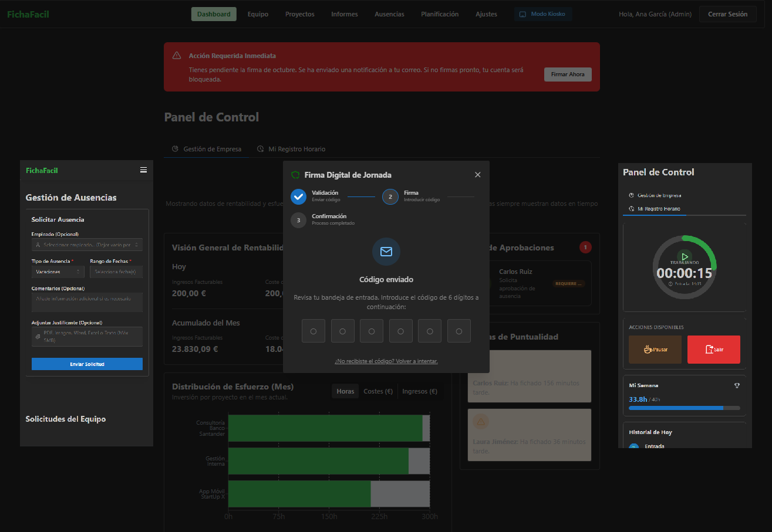Click the play icon in the timer ring
The height and width of the screenshot is (532, 772).
pyautogui.click(x=685, y=257)
